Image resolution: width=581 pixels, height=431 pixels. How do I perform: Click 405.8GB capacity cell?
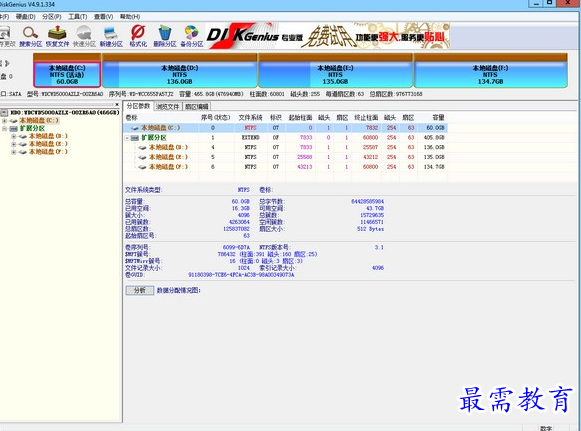pyautogui.click(x=434, y=138)
